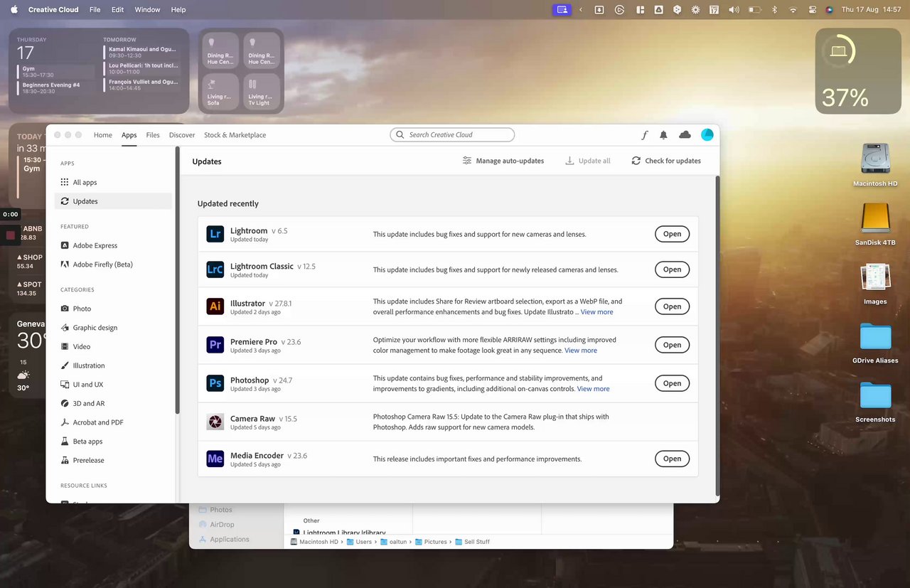Open Control Center in menu bar
This screenshot has height=588, width=910.
point(813,10)
